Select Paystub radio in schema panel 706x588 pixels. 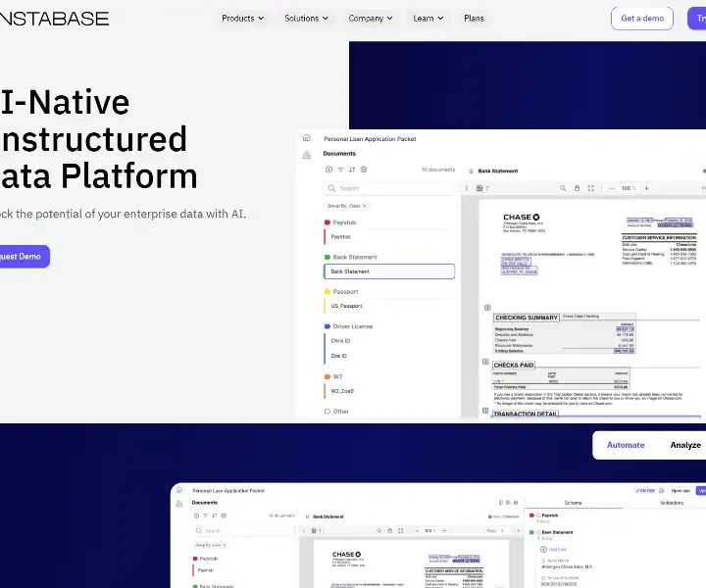tap(538, 515)
